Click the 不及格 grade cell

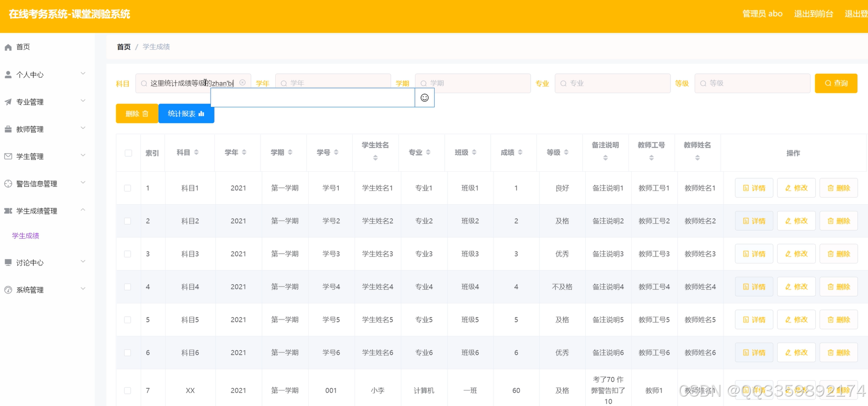562,287
